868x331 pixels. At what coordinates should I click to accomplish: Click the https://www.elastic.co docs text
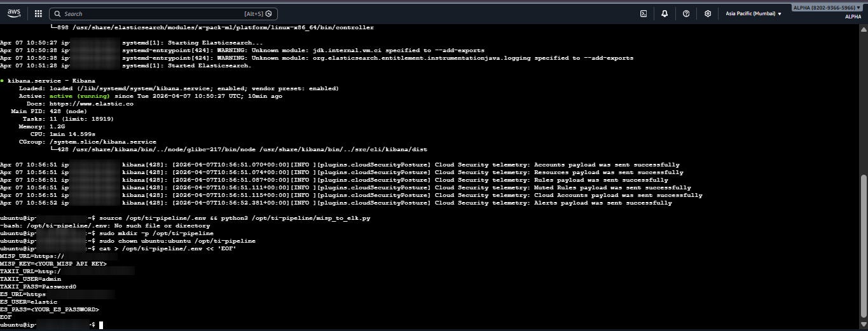91,104
